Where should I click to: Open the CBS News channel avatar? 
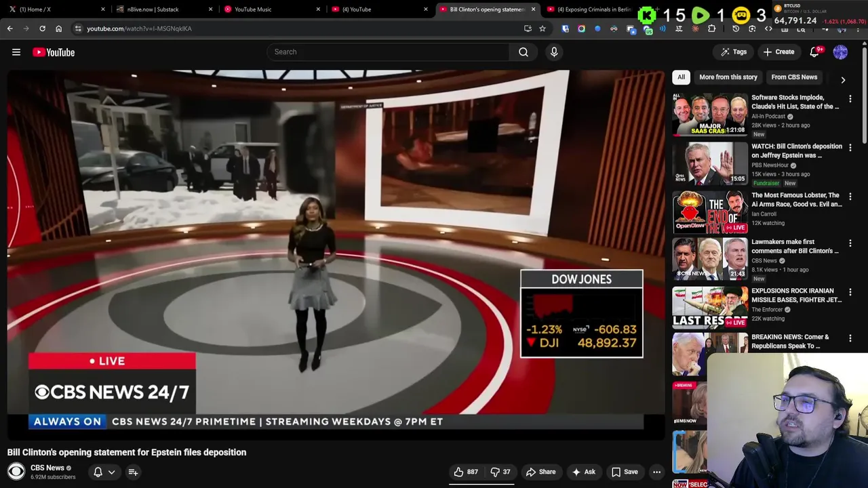tap(16, 471)
